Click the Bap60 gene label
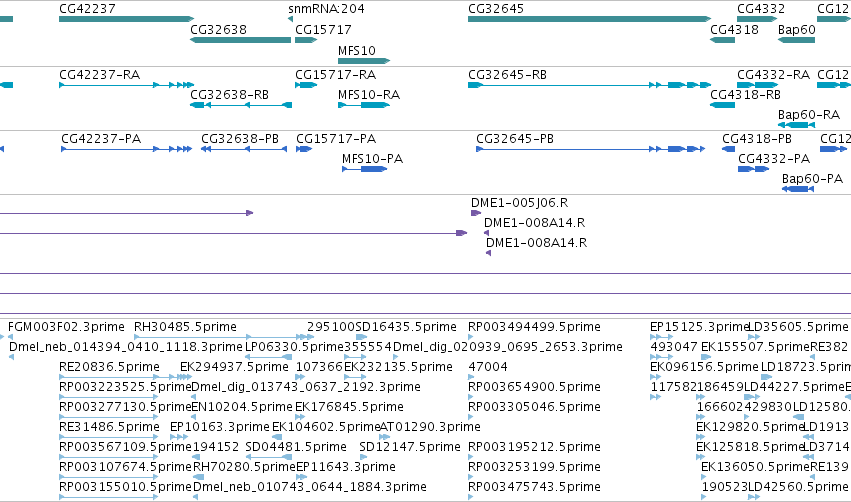 point(797,29)
